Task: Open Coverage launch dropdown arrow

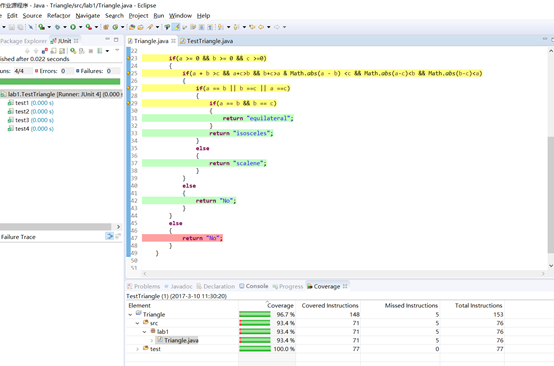Action: pyautogui.click(x=49, y=27)
